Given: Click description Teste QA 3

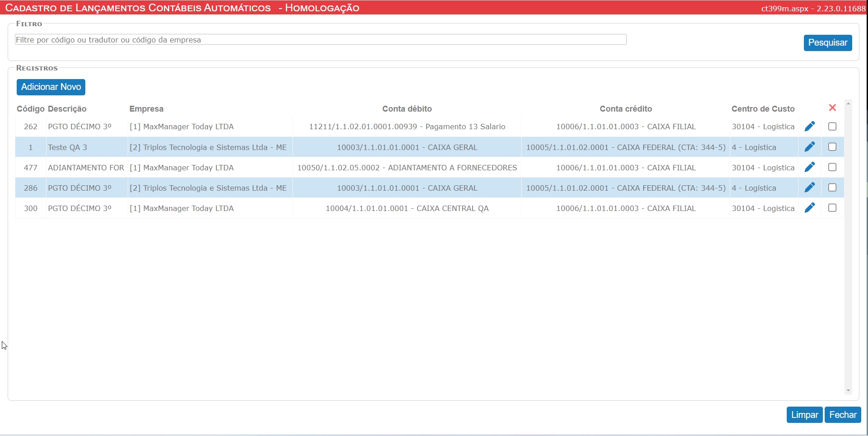Looking at the screenshot, I should pos(68,147).
